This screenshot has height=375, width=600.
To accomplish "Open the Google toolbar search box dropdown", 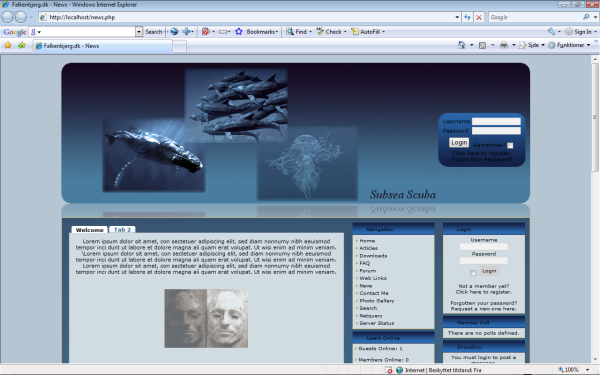I will pos(139,32).
